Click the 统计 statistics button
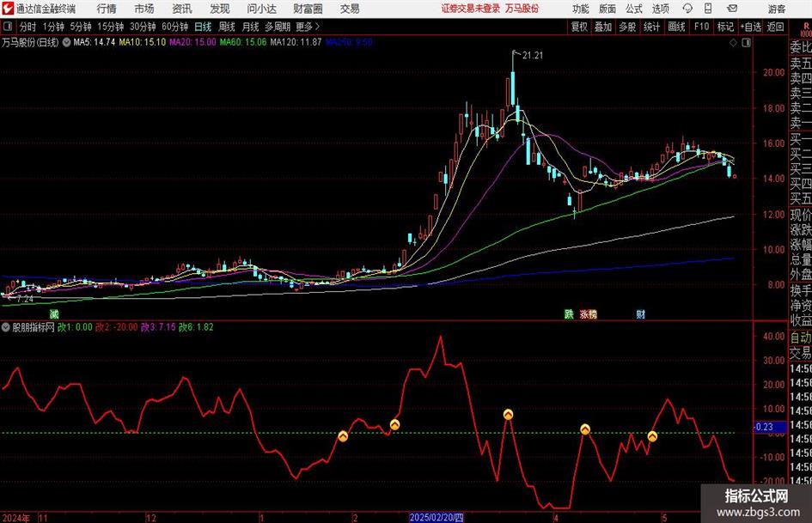This screenshot has height=523, width=812. click(651, 27)
